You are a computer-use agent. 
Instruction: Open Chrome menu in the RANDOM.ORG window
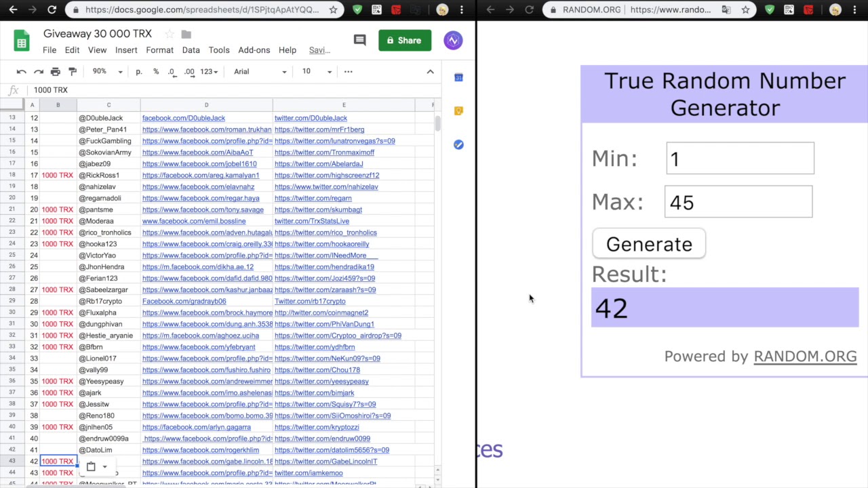(855, 10)
